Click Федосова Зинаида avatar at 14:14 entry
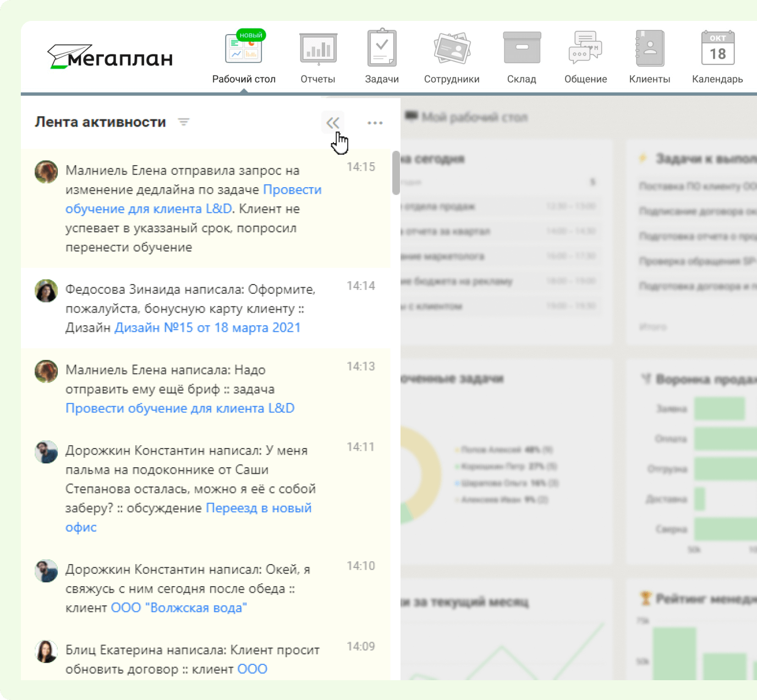 (46, 291)
